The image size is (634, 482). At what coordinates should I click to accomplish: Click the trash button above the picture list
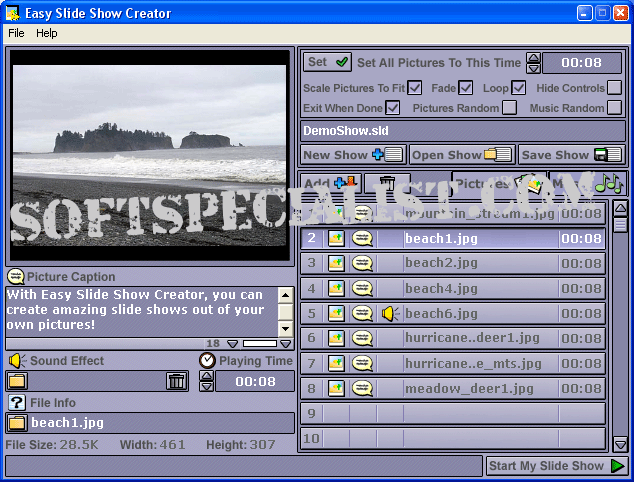pos(386,183)
